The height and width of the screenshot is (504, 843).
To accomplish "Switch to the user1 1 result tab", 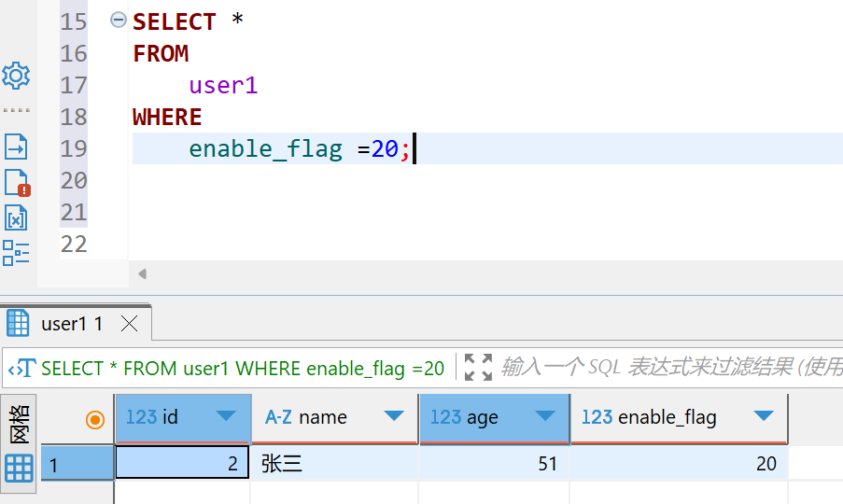I will (x=72, y=324).
